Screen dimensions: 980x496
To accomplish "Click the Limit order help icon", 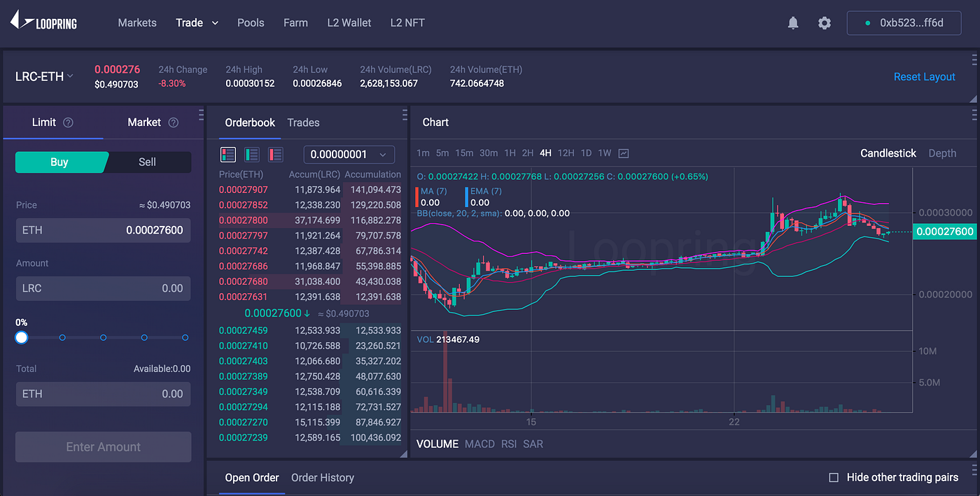I will click(68, 122).
